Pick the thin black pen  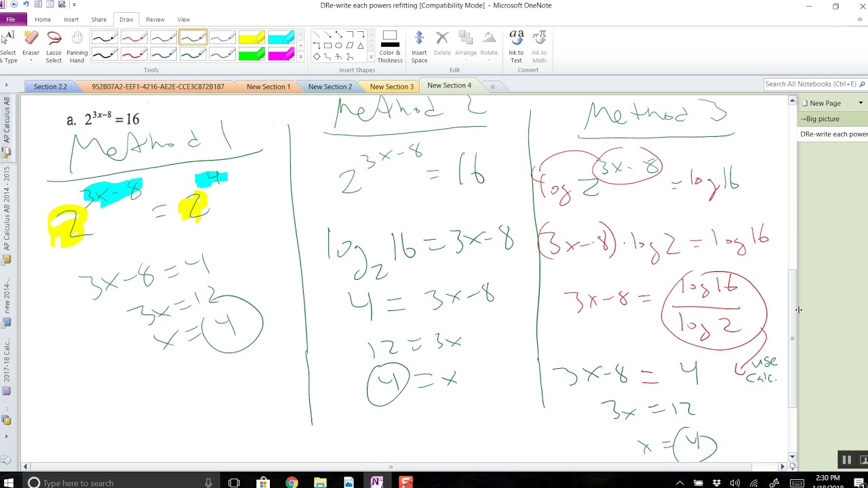(x=104, y=38)
